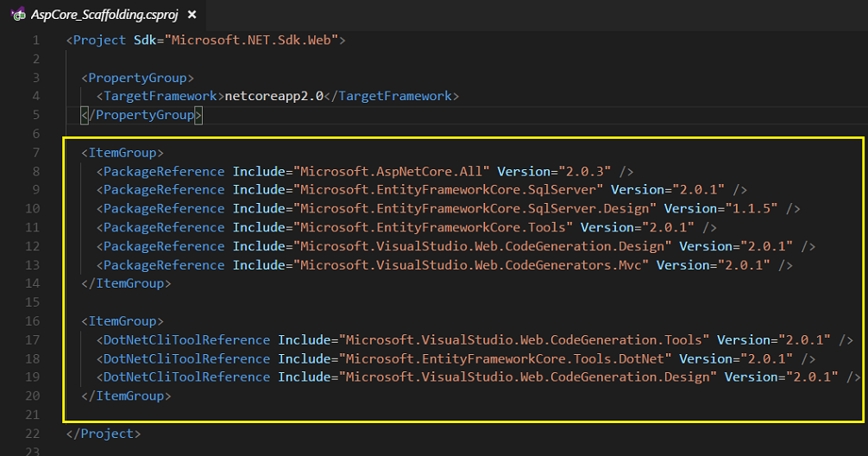
Task: Click "Microsoft.VisualStudio.Web.CodeGenerators.Mvc" package name
Action: tap(471, 265)
